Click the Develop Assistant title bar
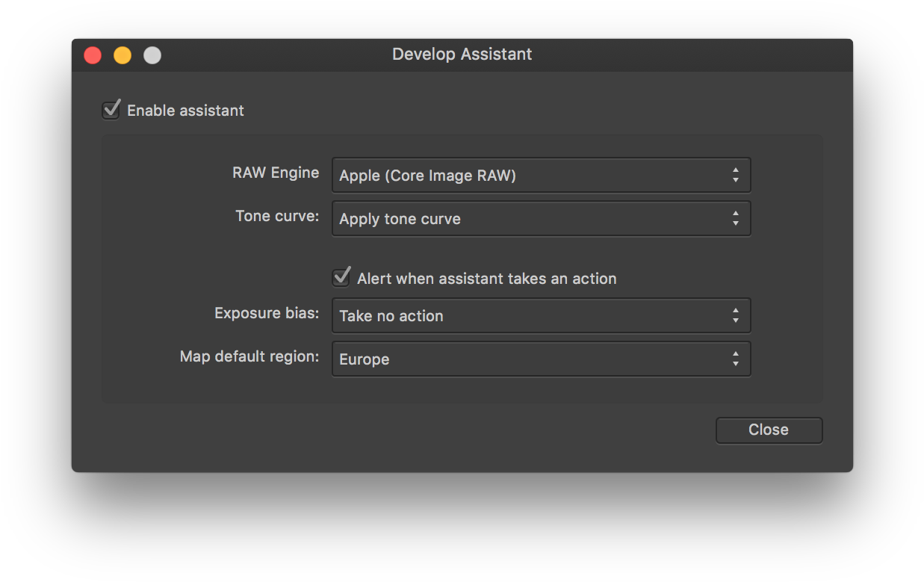This screenshot has width=924, height=582. pos(462,54)
